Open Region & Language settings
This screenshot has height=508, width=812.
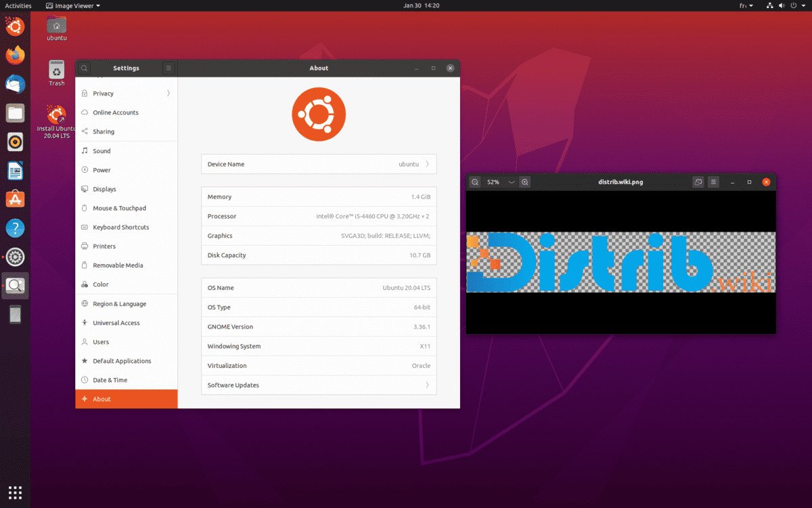click(x=127, y=304)
